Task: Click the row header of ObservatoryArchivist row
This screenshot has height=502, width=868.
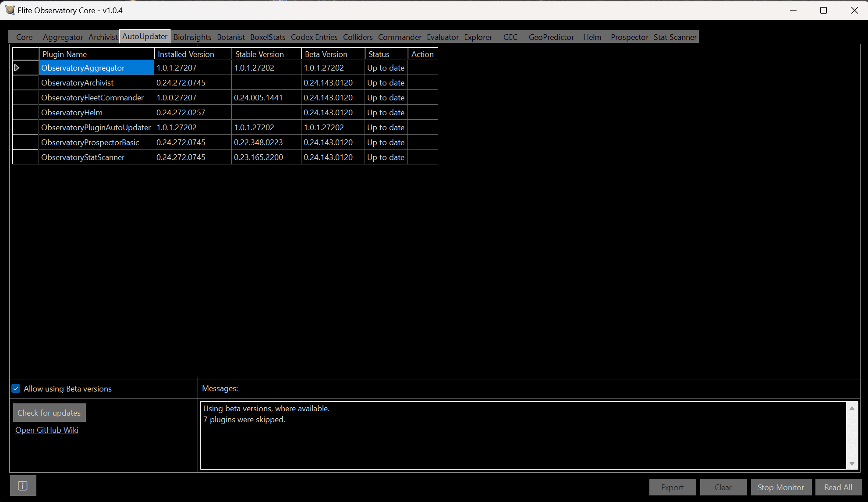Action: pyautogui.click(x=26, y=83)
